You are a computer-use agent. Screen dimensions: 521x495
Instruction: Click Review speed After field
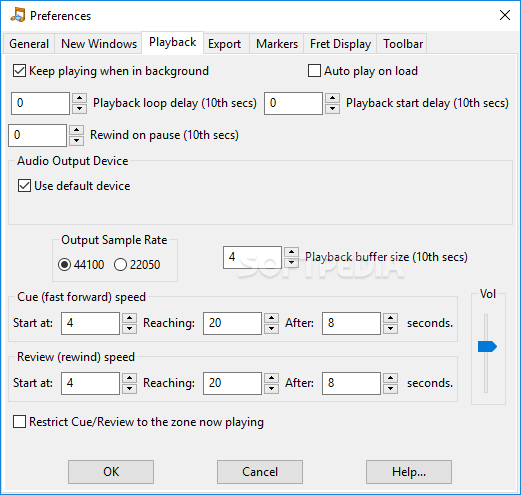(351, 383)
